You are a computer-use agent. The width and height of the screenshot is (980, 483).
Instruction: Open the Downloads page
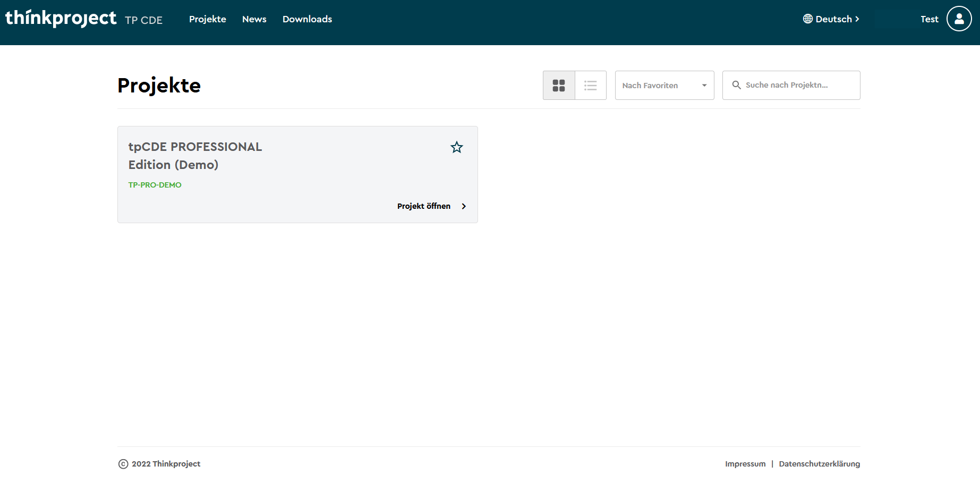click(x=307, y=19)
